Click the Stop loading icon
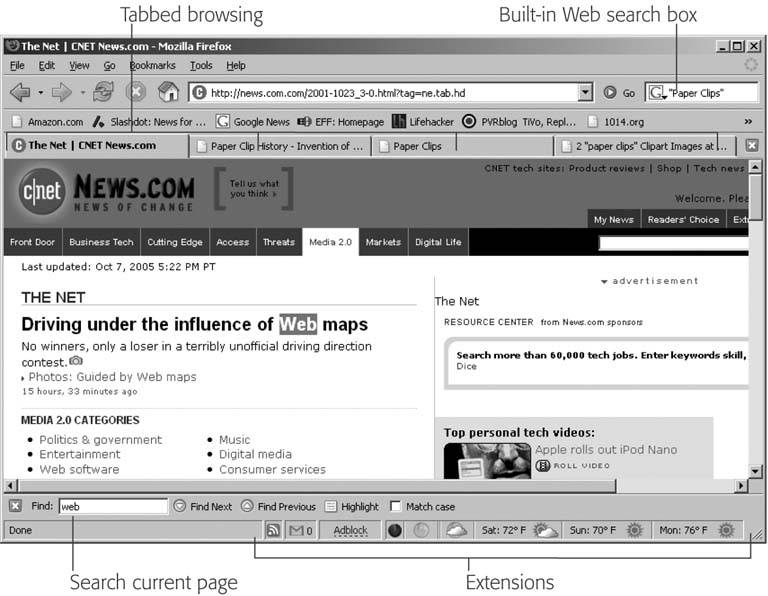 (136, 93)
